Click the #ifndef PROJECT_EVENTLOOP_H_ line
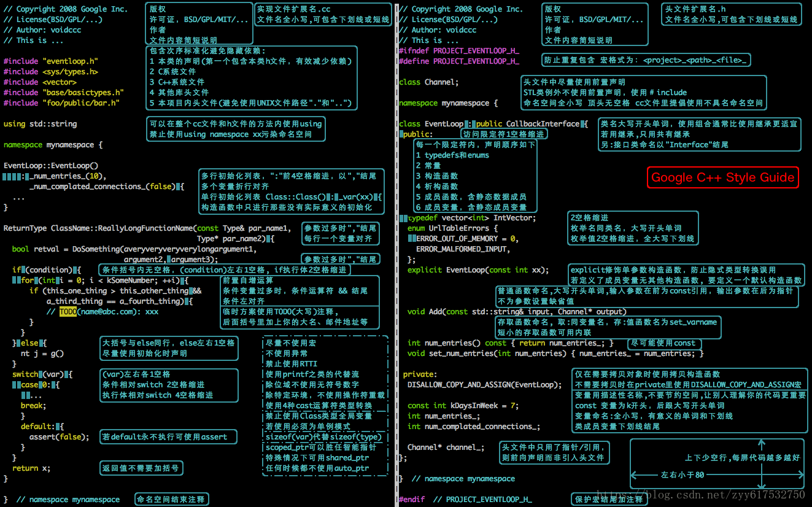The width and height of the screenshot is (812, 507). point(458,51)
